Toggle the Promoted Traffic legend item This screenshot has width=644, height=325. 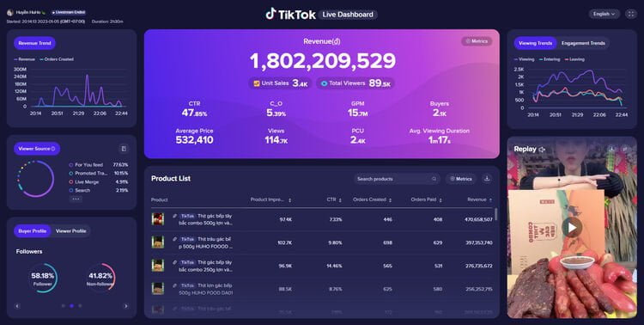tap(88, 173)
